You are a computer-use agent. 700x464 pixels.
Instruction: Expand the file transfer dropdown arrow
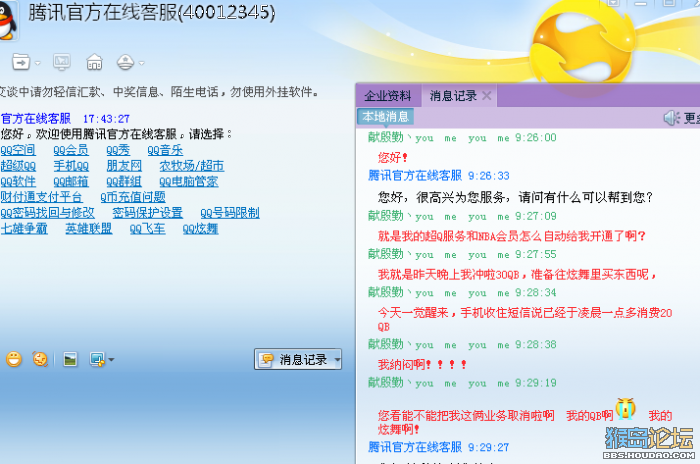click(38, 63)
